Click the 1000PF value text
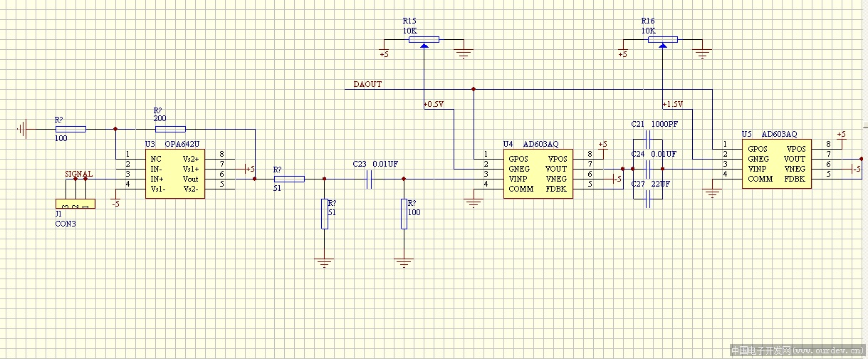 664,124
